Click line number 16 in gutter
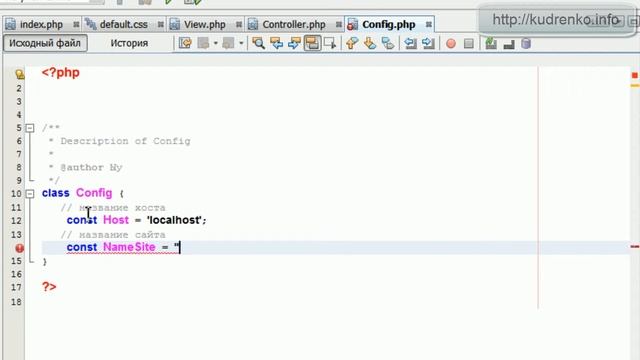Screen dimensions: 640x360 click(x=16, y=274)
